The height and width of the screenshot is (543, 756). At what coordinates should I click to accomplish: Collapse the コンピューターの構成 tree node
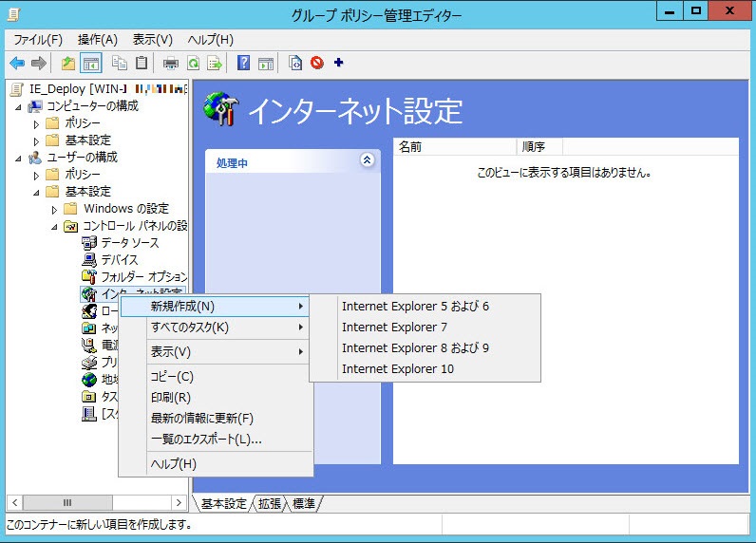click(x=19, y=106)
